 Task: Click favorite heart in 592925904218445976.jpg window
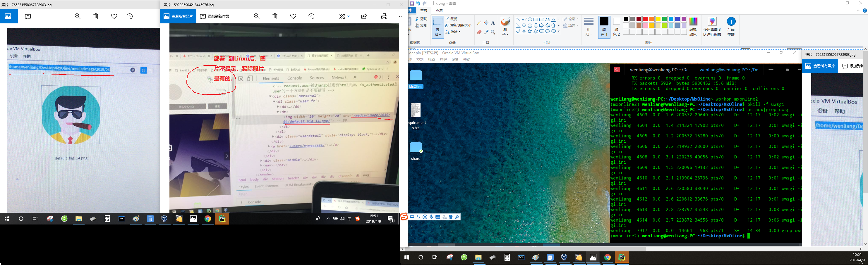click(293, 16)
